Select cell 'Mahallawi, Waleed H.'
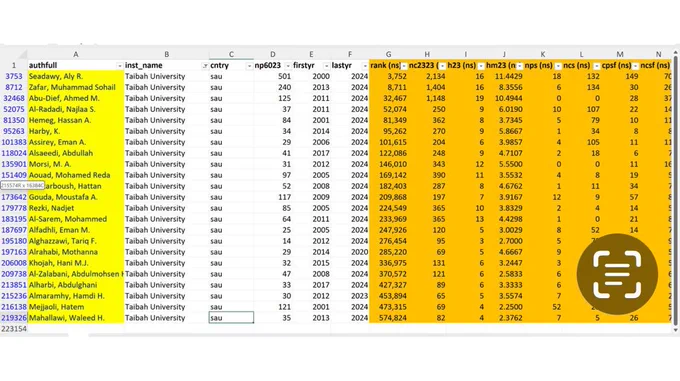The height and width of the screenshot is (381, 680). pos(76,318)
